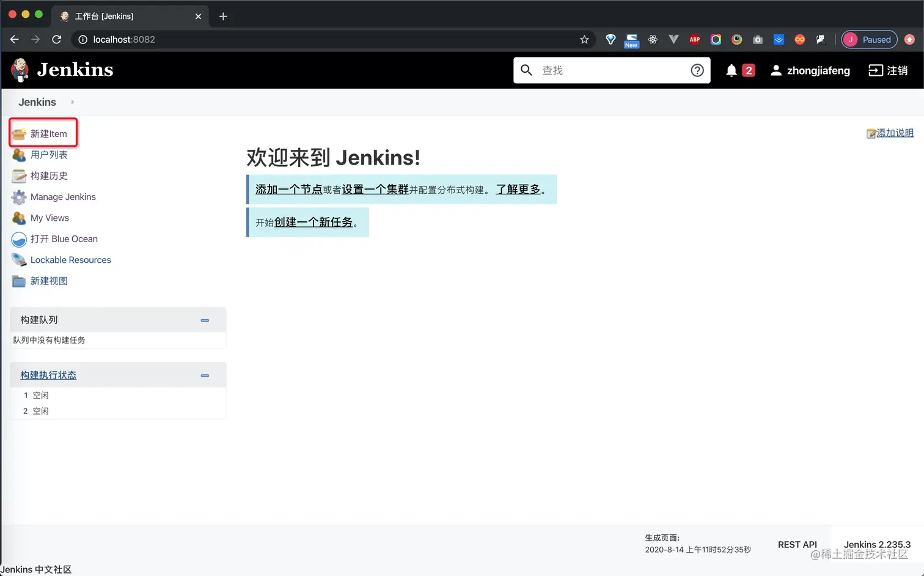Click the 设置一个集群 link

pos(375,190)
